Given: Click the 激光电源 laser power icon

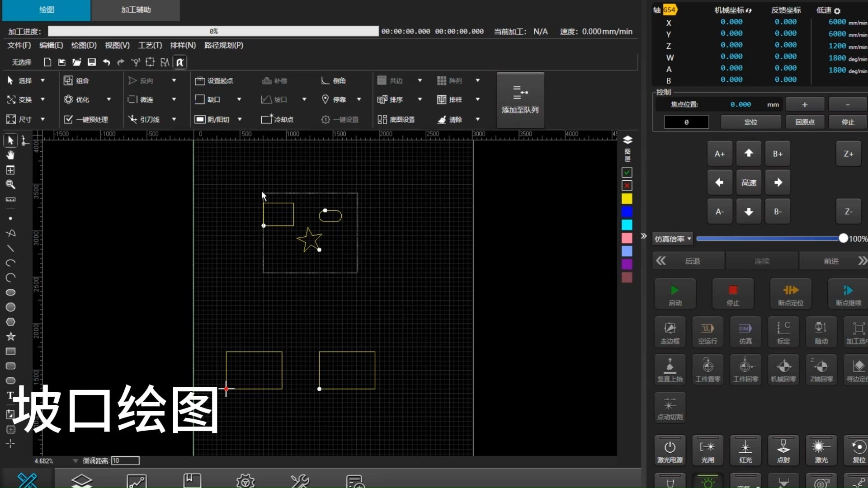Looking at the screenshot, I should [x=670, y=450].
